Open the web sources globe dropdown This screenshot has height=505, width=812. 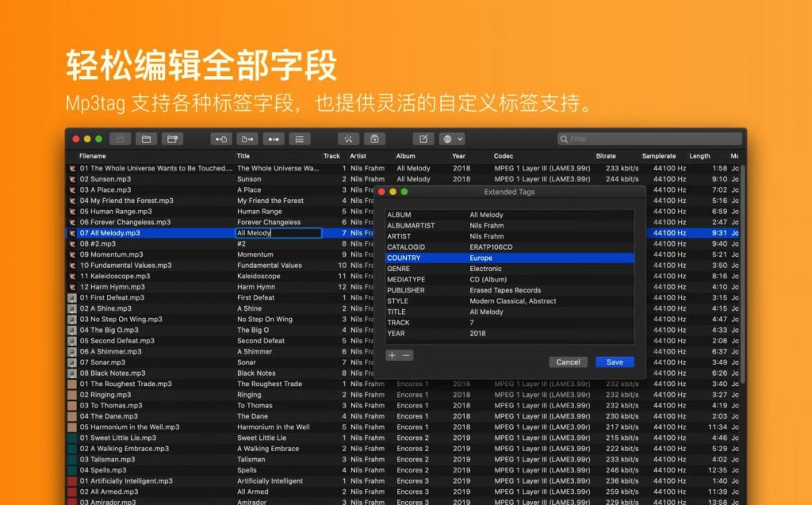click(447, 138)
